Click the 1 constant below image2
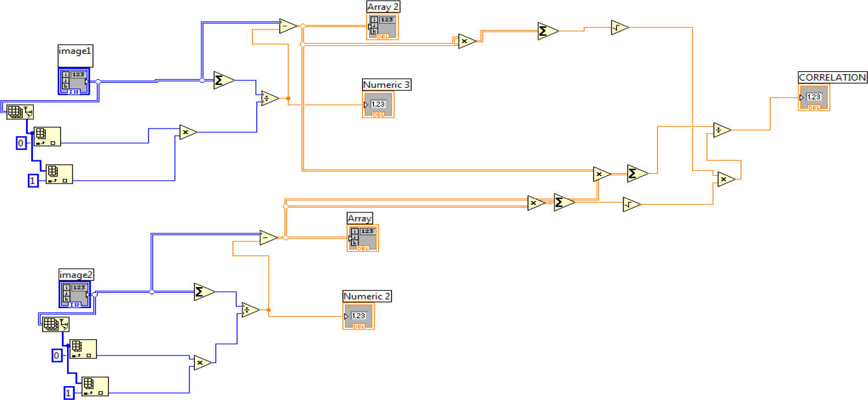 point(69,393)
